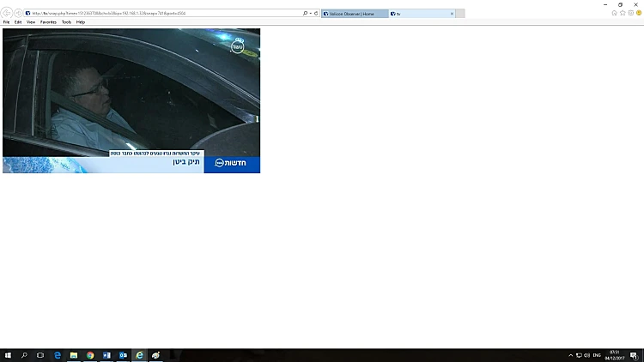Click the browser Forward arrow button

click(18, 14)
